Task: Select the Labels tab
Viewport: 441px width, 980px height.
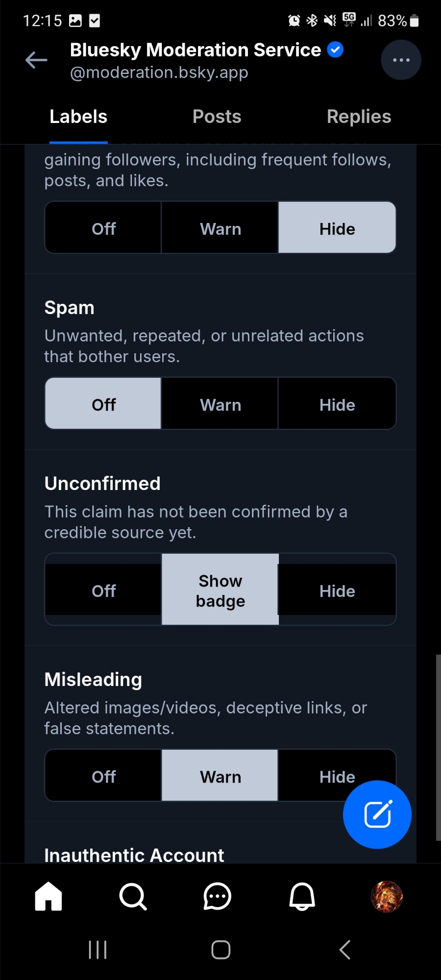Action: click(78, 117)
